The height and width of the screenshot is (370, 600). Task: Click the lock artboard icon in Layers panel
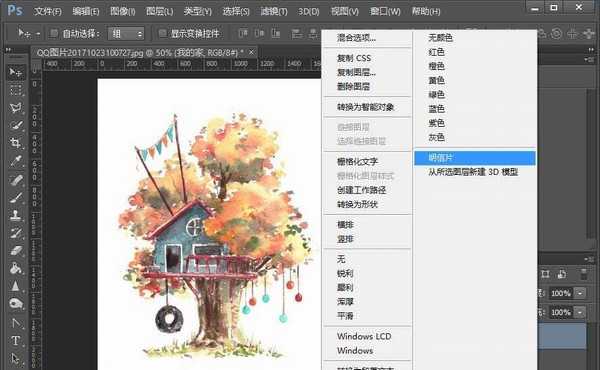pos(546,274)
